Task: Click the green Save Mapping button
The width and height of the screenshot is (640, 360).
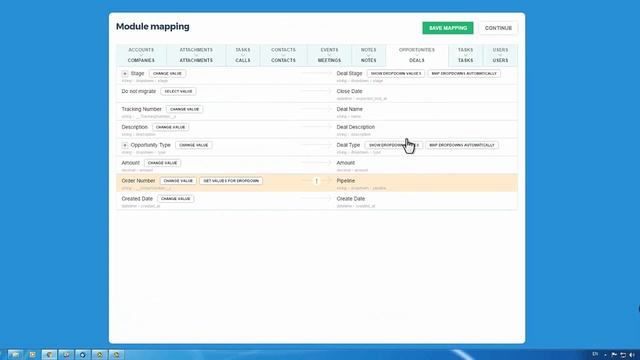Action: (448, 28)
